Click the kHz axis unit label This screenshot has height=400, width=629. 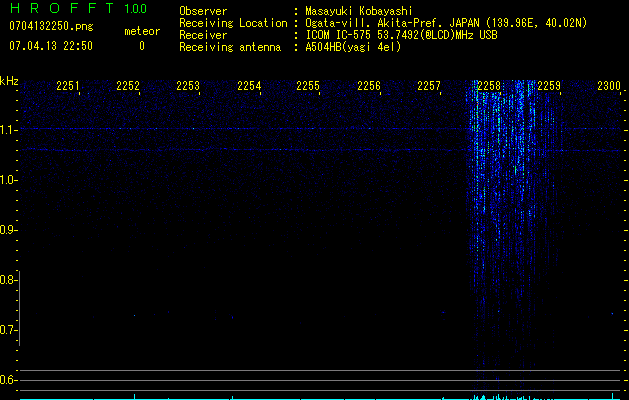[9, 81]
